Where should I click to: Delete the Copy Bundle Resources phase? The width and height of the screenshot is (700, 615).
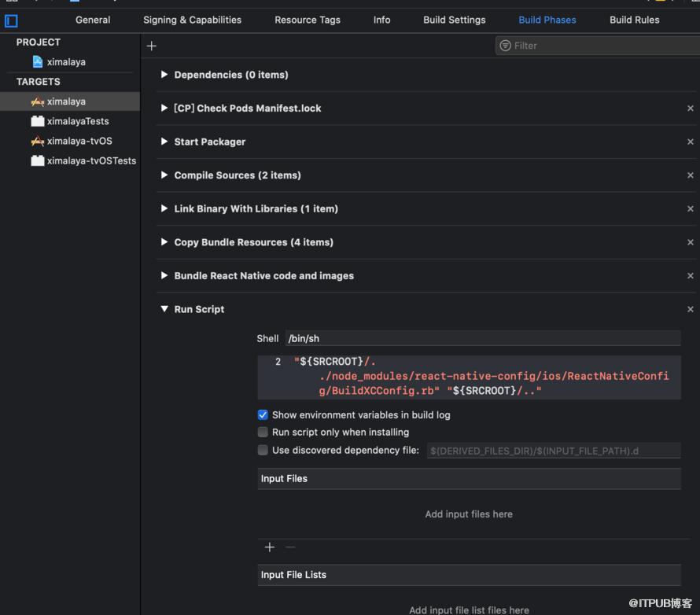coord(691,242)
